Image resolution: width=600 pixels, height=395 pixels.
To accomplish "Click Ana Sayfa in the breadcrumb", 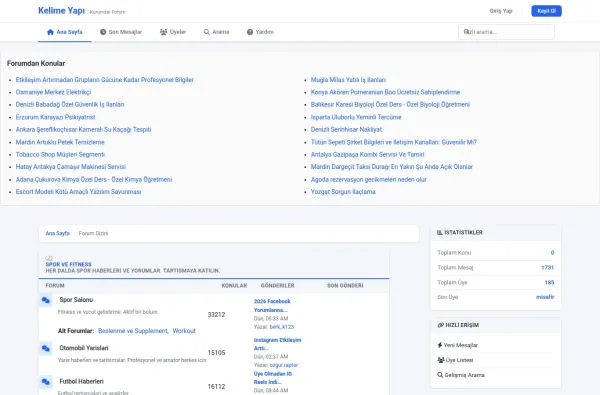I will coord(57,233).
